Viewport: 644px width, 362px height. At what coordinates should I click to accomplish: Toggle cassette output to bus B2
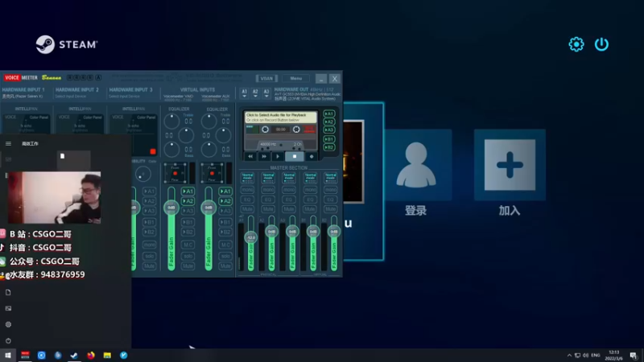point(329,147)
